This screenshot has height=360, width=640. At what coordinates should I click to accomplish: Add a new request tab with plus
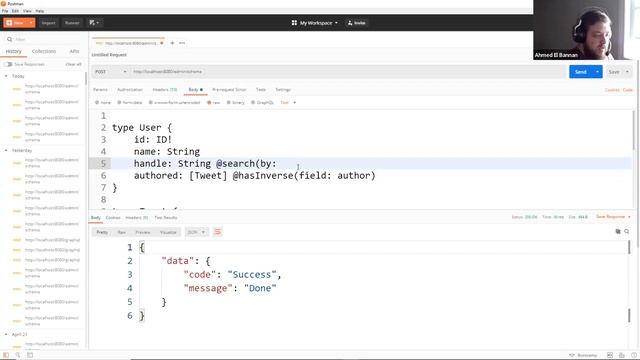(x=172, y=43)
